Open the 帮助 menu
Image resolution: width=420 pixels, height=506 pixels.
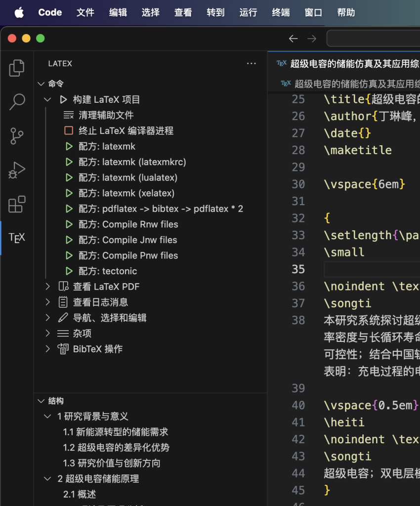(346, 12)
